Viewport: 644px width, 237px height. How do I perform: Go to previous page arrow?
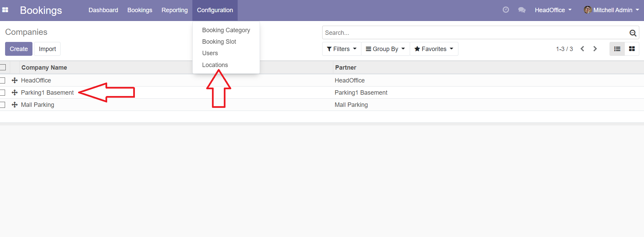tap(582, 49)
